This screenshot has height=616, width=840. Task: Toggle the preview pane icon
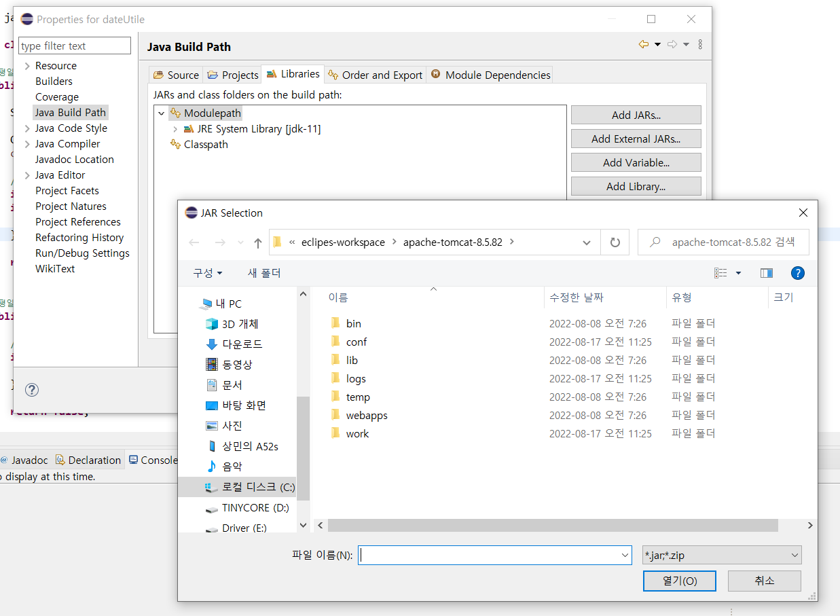point(767,273)
